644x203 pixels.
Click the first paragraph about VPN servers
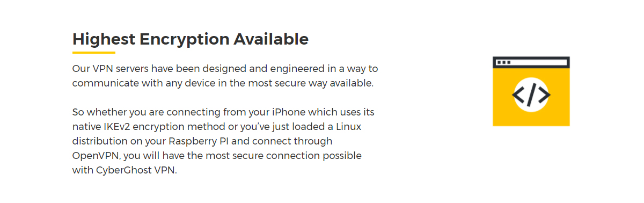coord(225,76)
